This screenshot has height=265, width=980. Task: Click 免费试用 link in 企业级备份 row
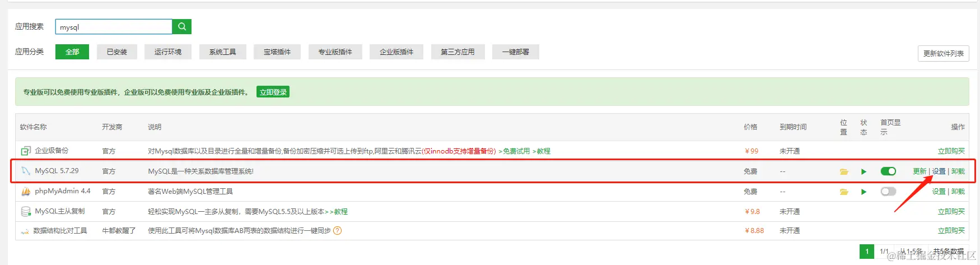click(514, 151)
